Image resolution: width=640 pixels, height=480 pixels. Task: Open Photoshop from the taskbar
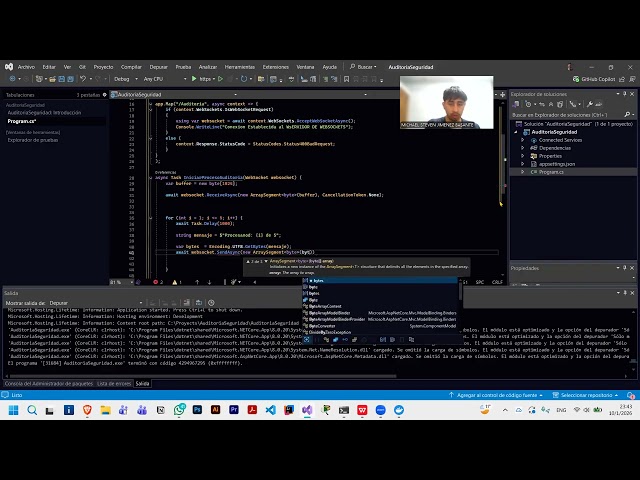point(197,410)
